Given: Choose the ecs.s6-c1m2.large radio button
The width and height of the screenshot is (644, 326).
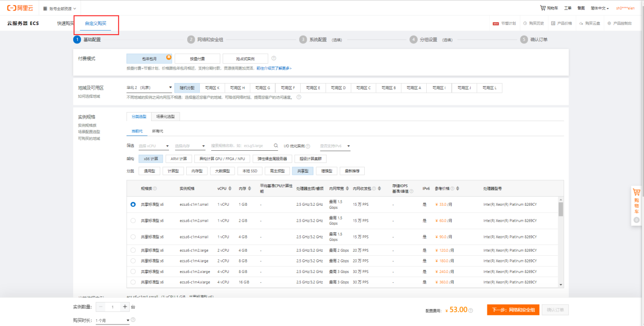Looking at the screenshot, I should click(x=133, y=250).
